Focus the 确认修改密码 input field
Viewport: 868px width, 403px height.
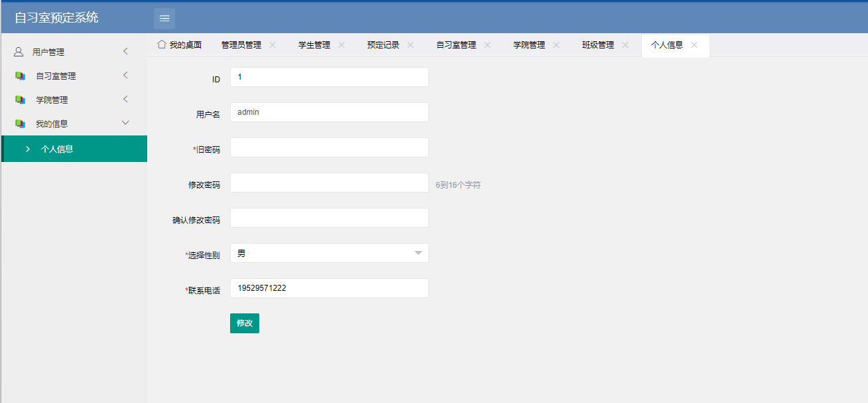[330, 218]
